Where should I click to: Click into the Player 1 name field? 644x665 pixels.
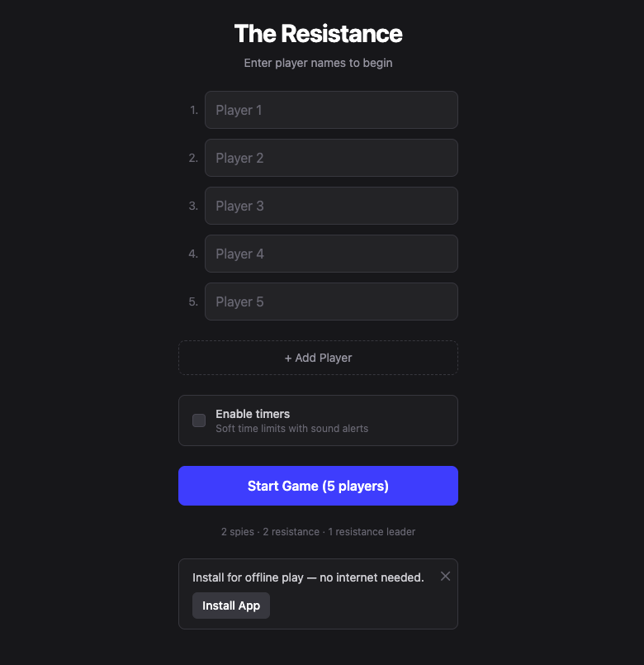330,110
